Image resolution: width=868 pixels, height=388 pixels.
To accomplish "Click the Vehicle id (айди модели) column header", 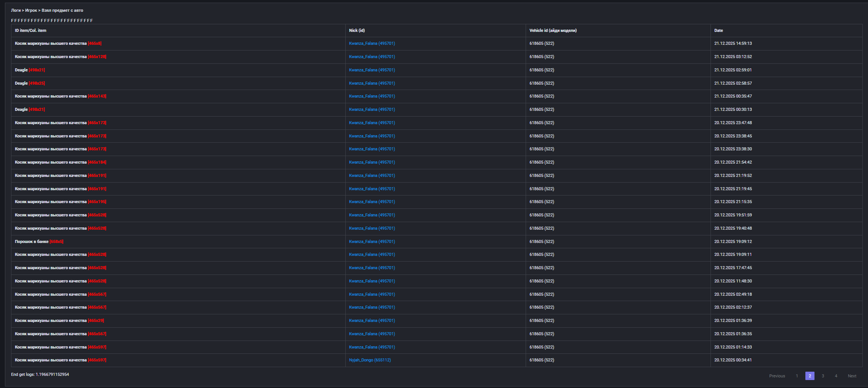I will click(x=553, y=31).
